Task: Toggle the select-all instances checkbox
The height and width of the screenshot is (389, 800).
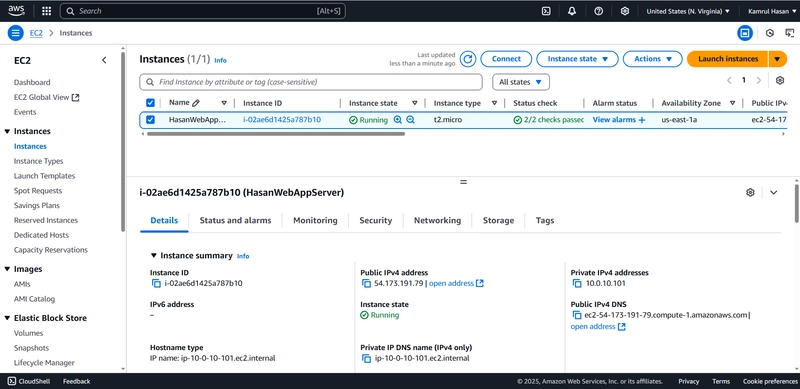Action: pyautogui.click(x=150, y=103)
